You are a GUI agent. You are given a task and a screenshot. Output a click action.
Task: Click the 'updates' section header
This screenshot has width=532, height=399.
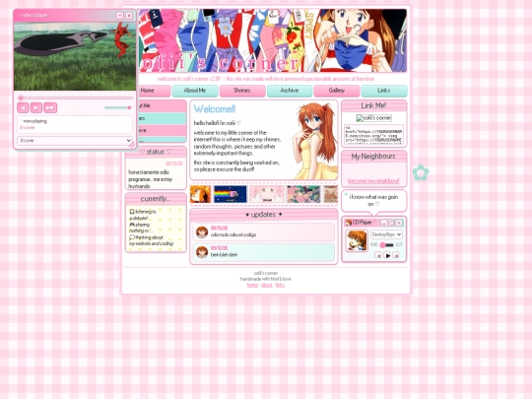point(264,215)
